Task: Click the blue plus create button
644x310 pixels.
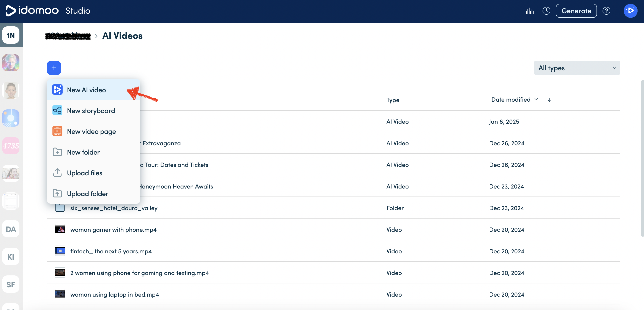Action: pyautogui.click(x=54, y=68)
